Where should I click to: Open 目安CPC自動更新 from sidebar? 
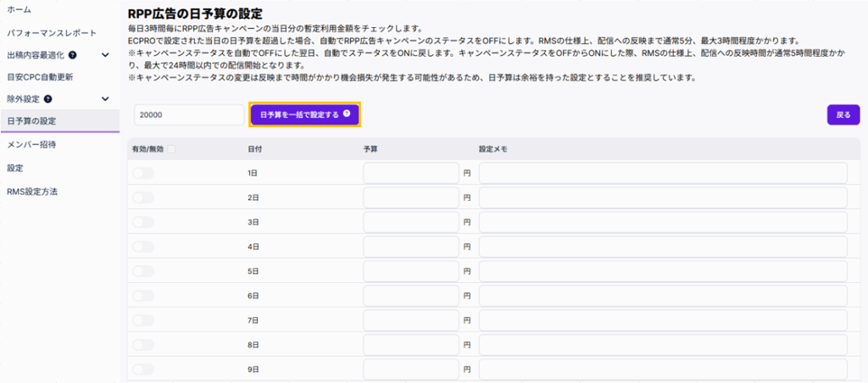(40, 77)
